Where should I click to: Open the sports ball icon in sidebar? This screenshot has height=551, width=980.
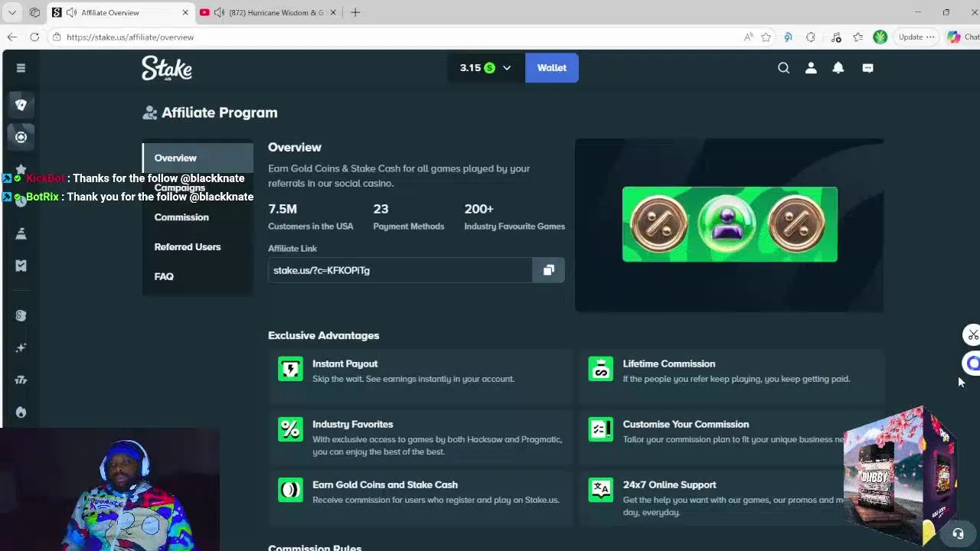(21, 137)
